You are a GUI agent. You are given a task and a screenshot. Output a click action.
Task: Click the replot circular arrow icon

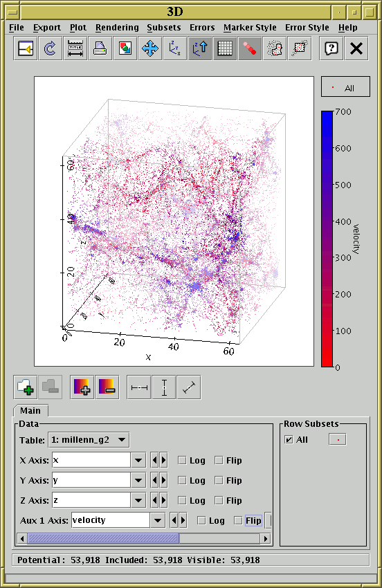tap(51, 48)
